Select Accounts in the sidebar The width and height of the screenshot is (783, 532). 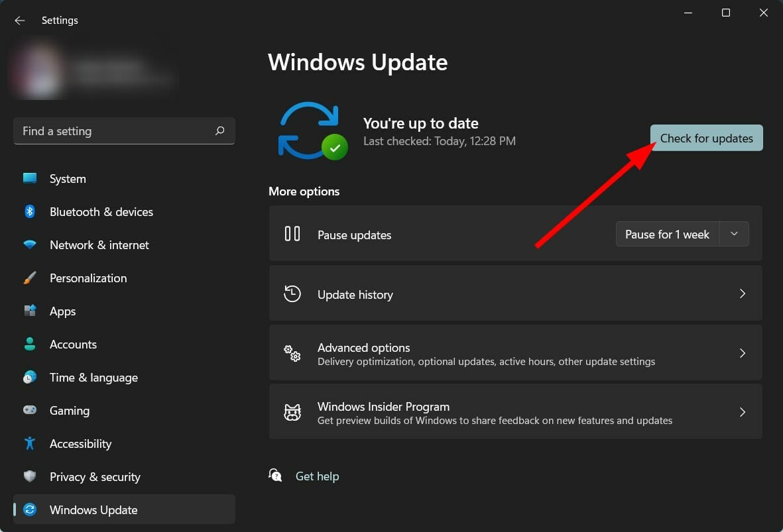73,344
